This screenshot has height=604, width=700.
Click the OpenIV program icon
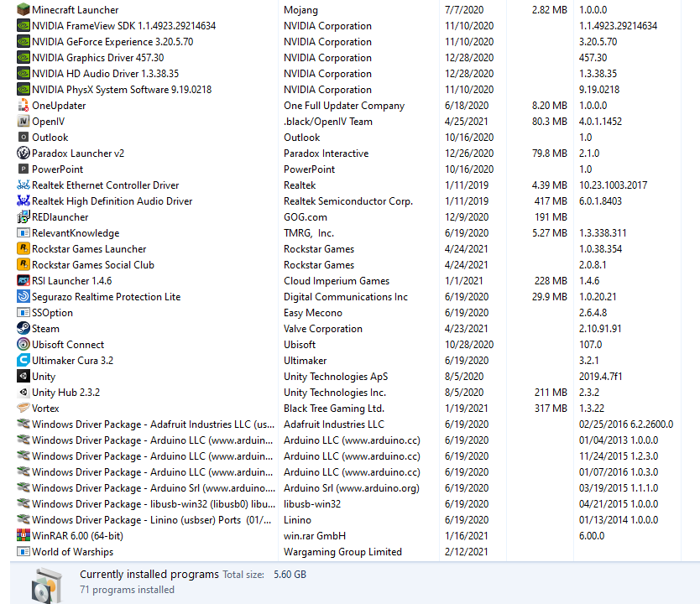[24, 122]
